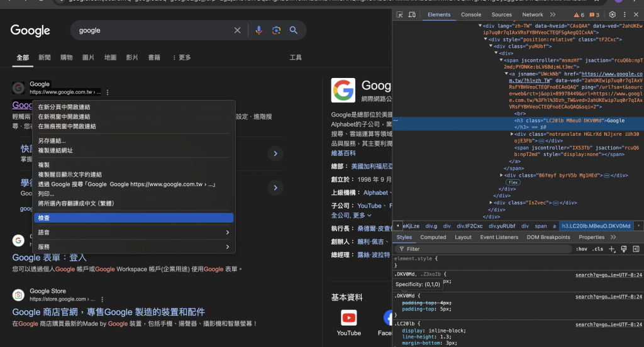Open source link beside .LC20lb rule
This screenshot has width=644, height=347.
pyautogui.click(x=609, y=324)
